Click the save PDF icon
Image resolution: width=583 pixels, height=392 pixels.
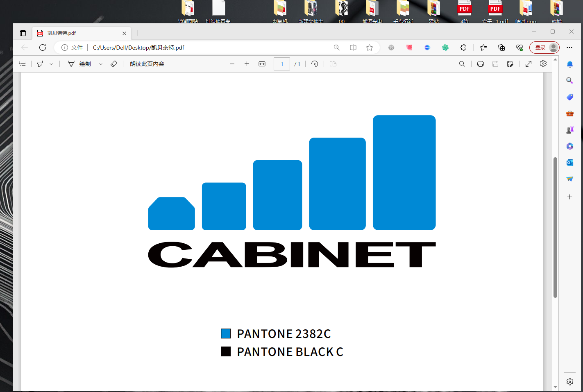click(495, 64)
